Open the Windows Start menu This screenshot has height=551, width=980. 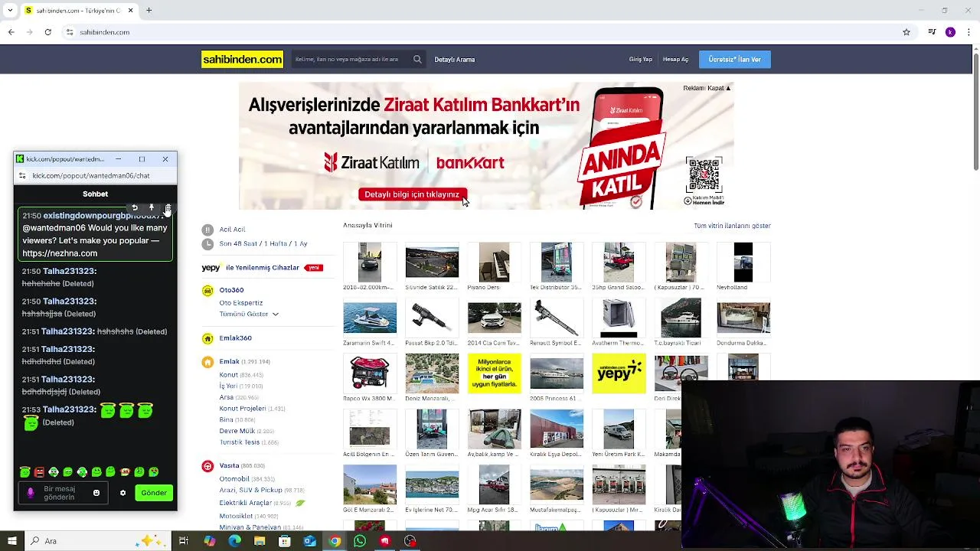12,541
